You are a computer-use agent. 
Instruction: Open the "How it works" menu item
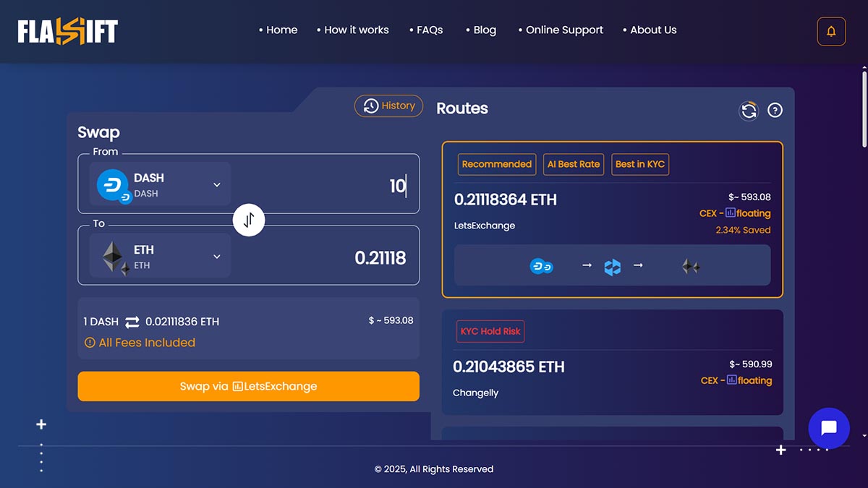tap(357, 30)
